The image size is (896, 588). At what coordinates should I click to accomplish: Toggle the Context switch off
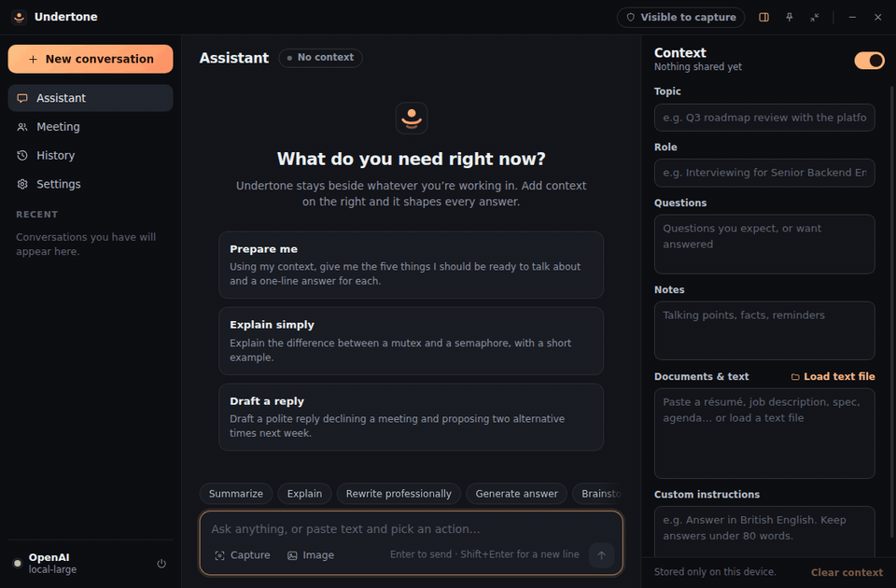[869, 60]
